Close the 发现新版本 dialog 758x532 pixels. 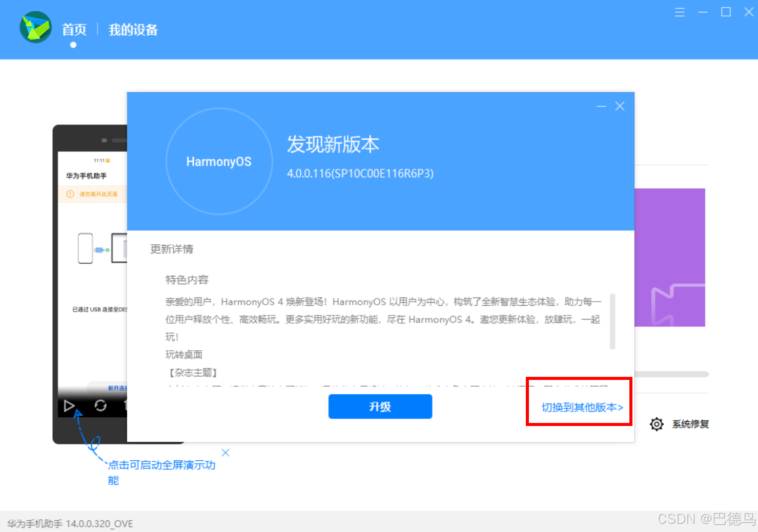pyautogui.click(x=620, y=106)
